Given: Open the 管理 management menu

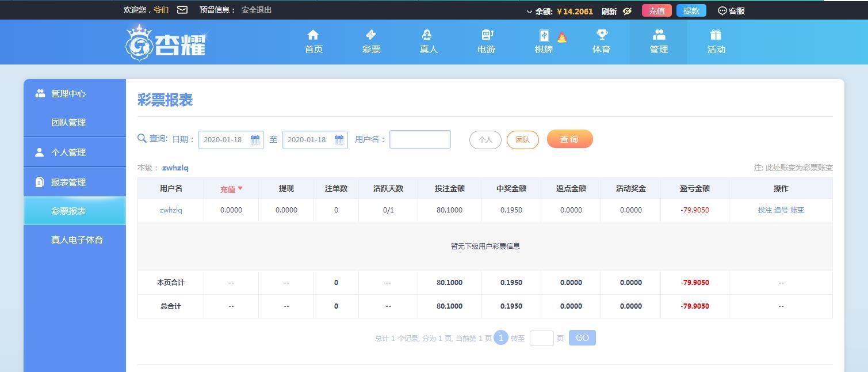Looking at the screenshot, I should 659,42.
